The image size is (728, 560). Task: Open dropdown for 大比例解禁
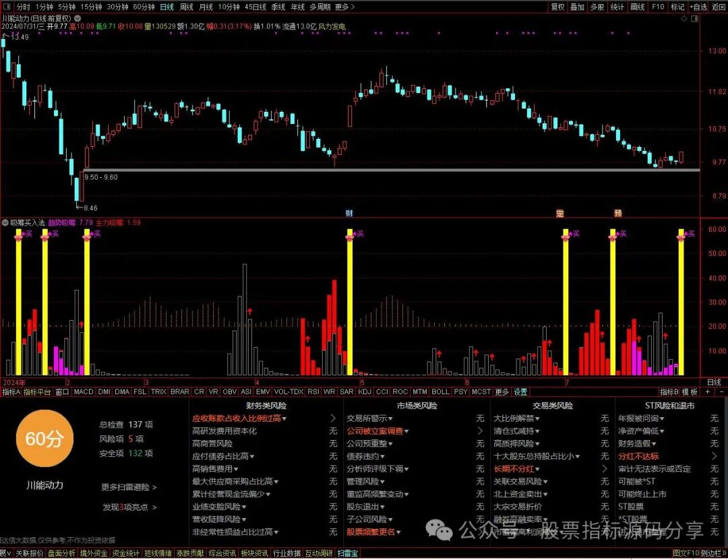537,419
